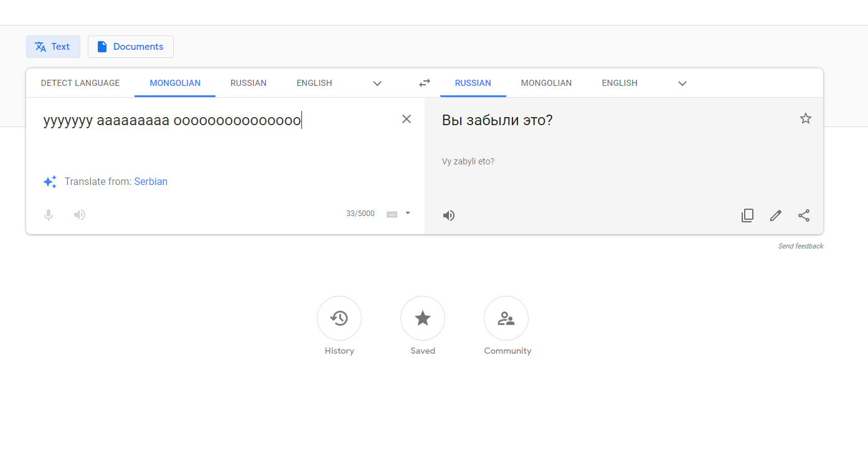This screenshot has width=868, height=454.
Task: Copy the translation to clipboard
Action: point(747,215)
